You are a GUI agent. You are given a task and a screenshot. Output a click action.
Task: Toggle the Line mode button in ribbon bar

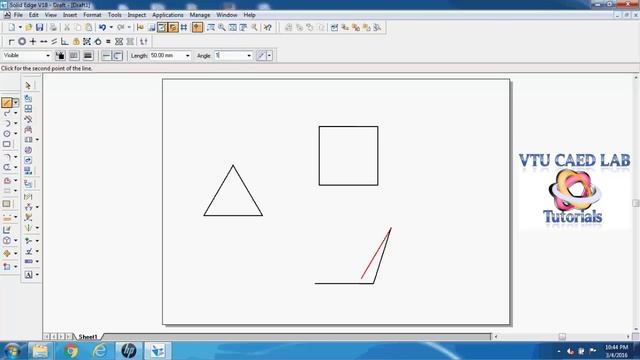[x=106, y=56]
